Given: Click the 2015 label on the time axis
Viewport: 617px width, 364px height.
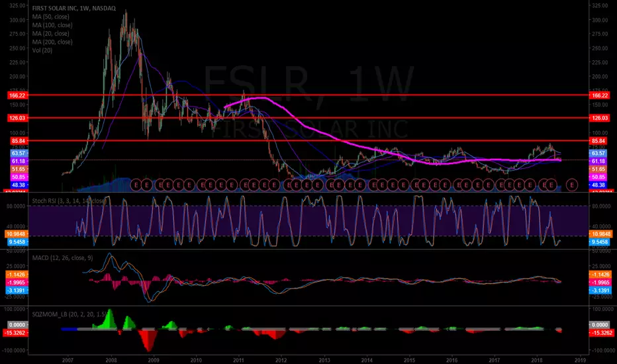Looking at the screenshot, I should point(409,359).
